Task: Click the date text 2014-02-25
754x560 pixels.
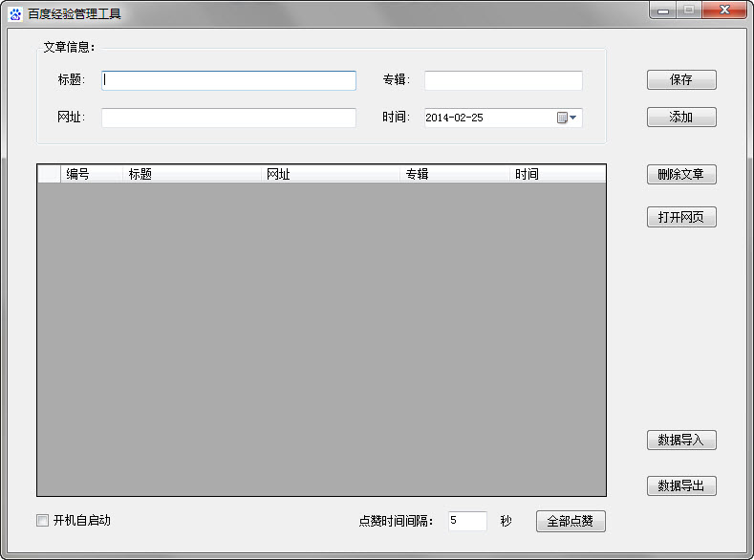Action: click(454, 118)
